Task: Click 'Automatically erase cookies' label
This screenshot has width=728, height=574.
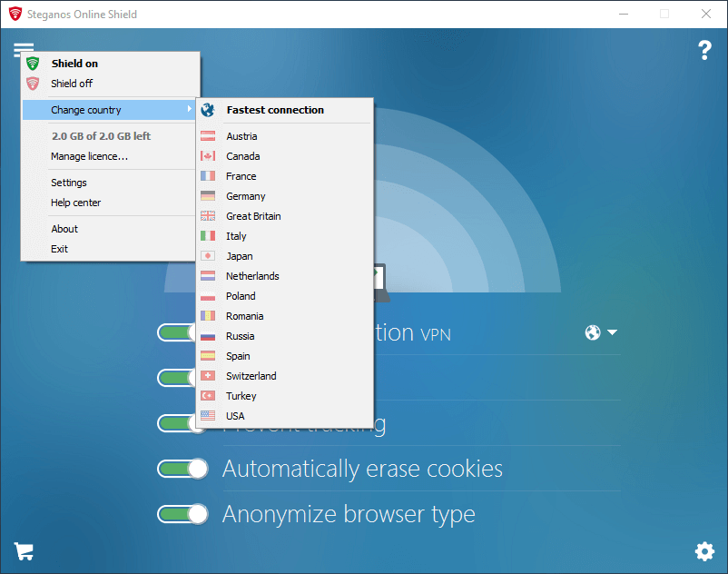Action: pos(362,469)
